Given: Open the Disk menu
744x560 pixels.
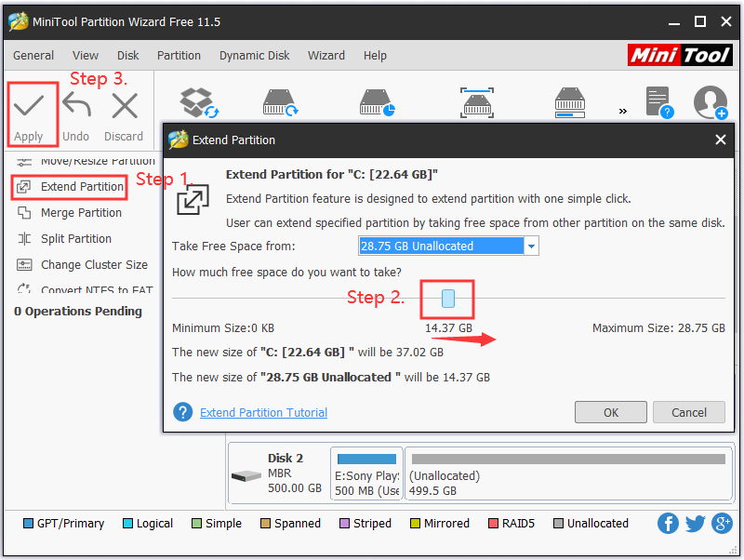Looking at the screenshot, I should click(x=128, y=56).
